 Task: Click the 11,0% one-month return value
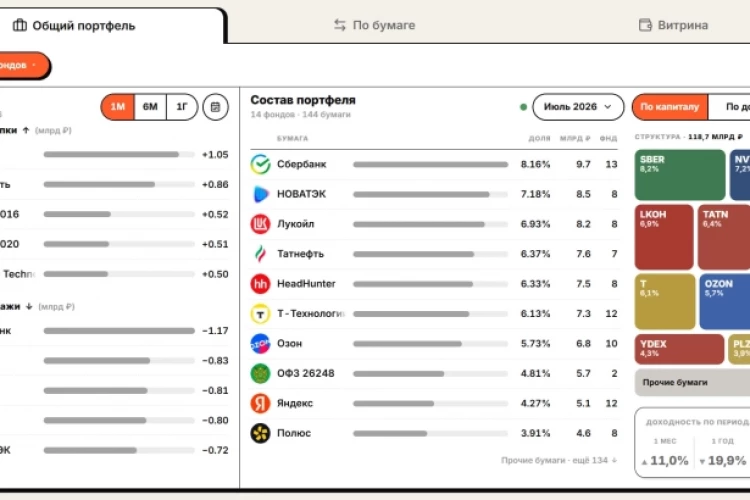(669, 461)
